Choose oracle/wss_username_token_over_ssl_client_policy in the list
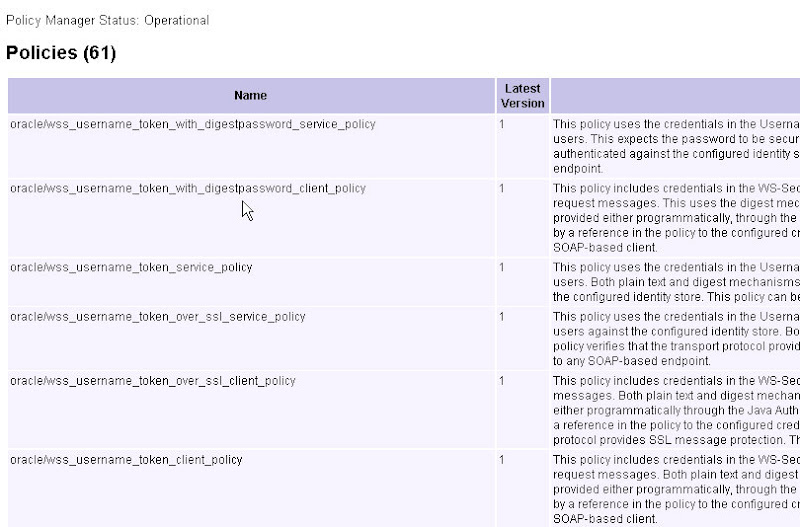 pyautogui.click(x=153, y=381)
